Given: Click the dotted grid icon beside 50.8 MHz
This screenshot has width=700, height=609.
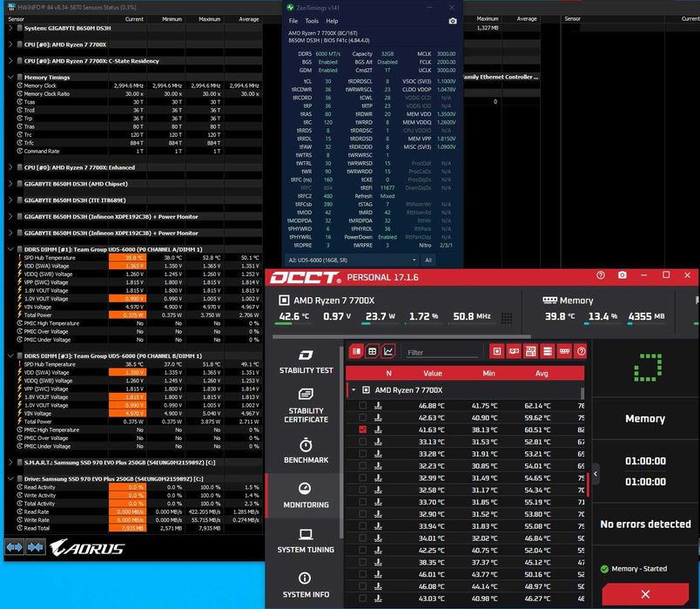Looking at the screenshot, I should point(507,318).
